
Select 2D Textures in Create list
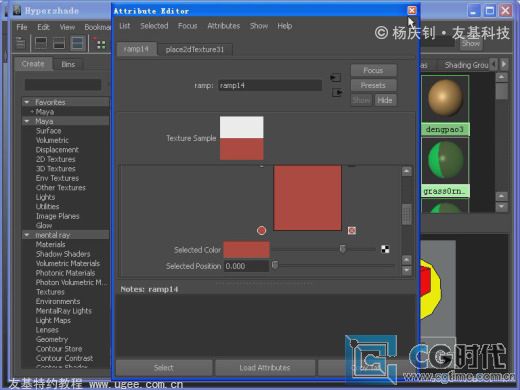coord(56,159)
